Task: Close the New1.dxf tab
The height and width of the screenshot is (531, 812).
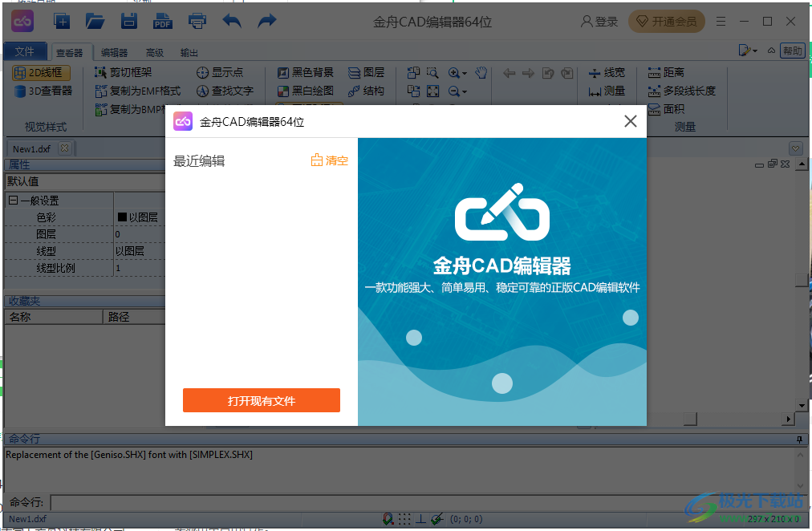Action: pos(64,148)
